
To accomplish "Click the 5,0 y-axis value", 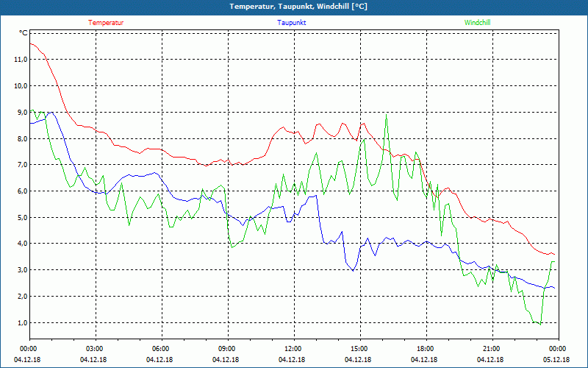I will (23, 217).
